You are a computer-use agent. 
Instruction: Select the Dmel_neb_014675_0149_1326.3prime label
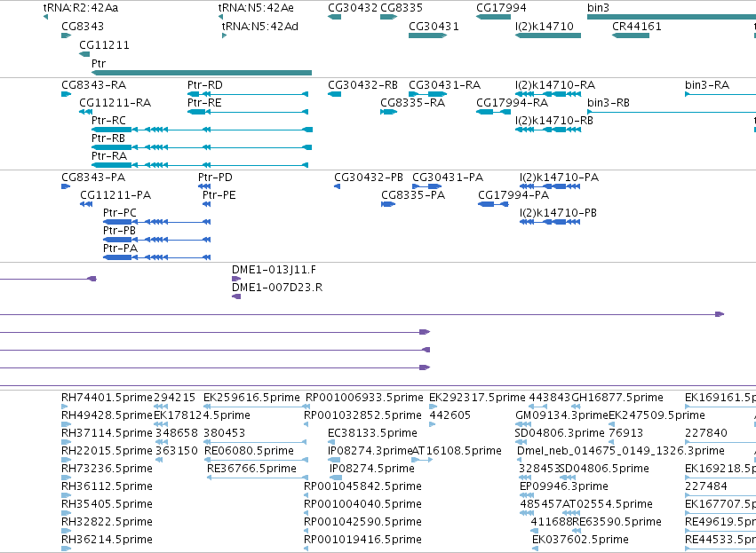[620, 451]
